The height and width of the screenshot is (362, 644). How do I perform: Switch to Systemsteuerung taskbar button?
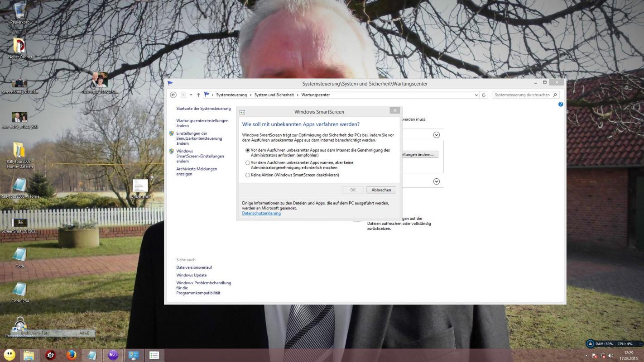[134, 355]
